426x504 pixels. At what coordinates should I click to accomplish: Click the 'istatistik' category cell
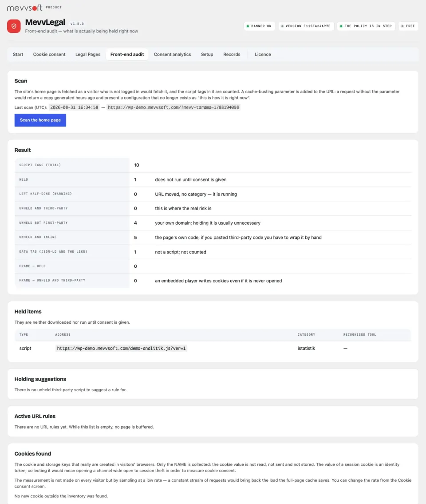click(306, 348)
